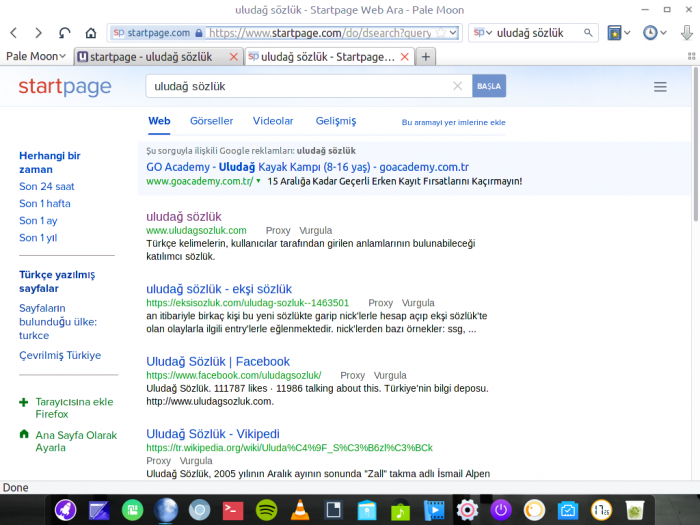Image resolution: width=700 pixels, height=525 pixels.
Task: Open the trash icon in the dock
Action: (635, 510)
